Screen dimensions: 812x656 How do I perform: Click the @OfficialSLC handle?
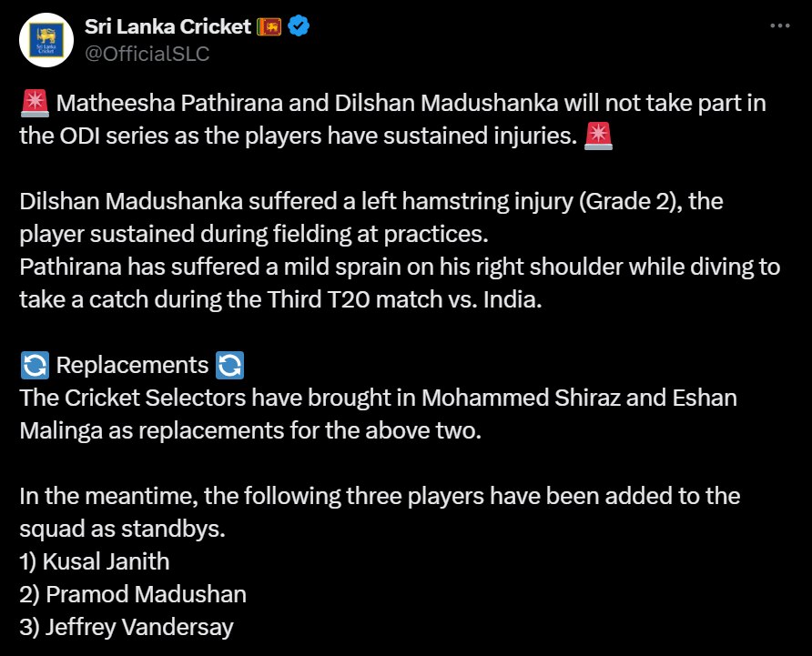click(147, 54)
